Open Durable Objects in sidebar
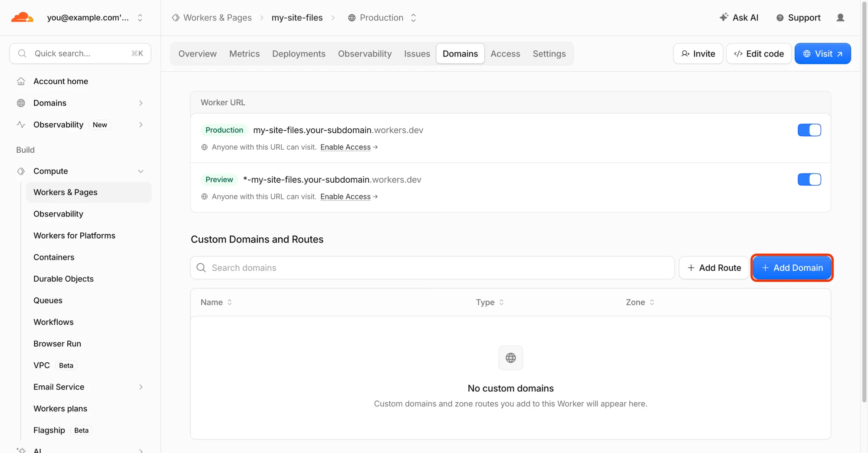Viewport: 868px width, 453px height. coord(63,279)
